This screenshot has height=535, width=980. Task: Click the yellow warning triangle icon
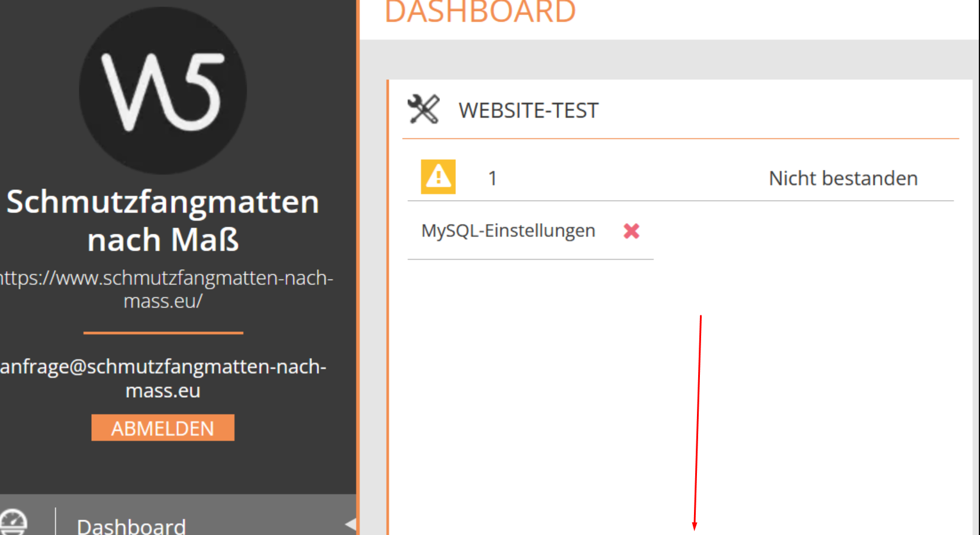click(x=438, y=177)
